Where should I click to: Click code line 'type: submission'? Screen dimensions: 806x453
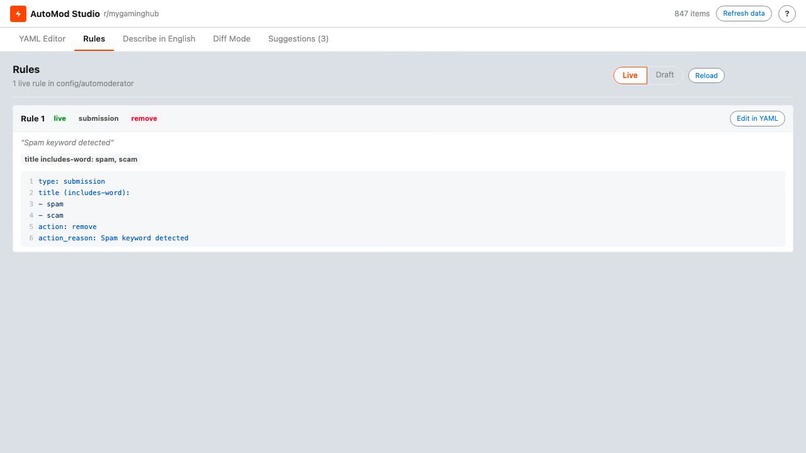coord(71,182)
